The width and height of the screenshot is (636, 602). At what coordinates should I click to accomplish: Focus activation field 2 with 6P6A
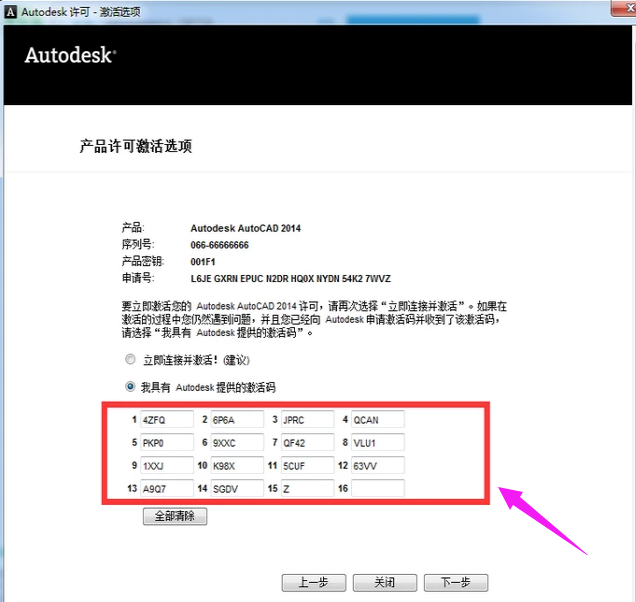tap(236, 419)
